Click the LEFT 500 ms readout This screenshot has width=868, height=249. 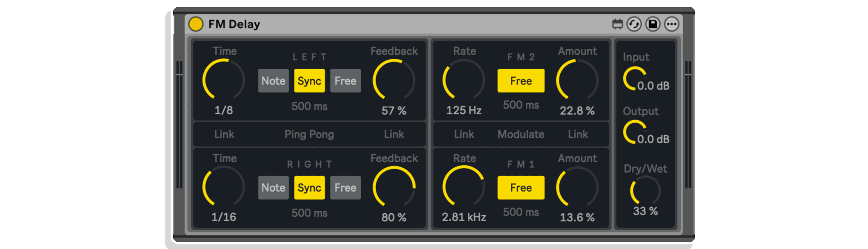pos(309,106)
